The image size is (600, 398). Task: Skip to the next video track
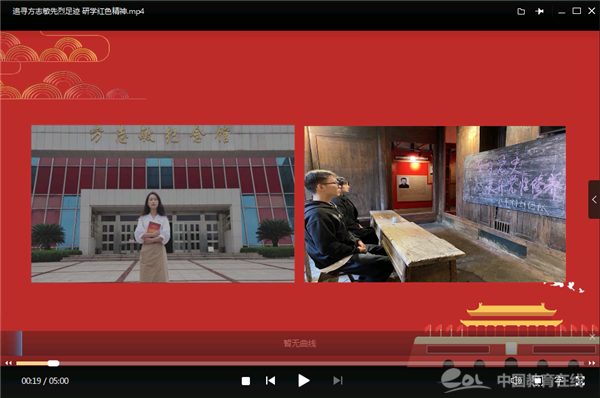tap(338, 380)
